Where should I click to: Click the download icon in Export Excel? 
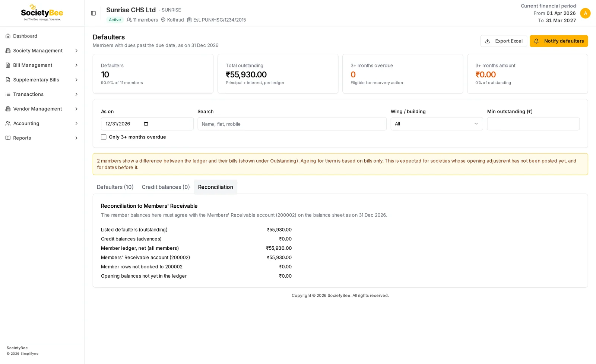pos(487,41)
